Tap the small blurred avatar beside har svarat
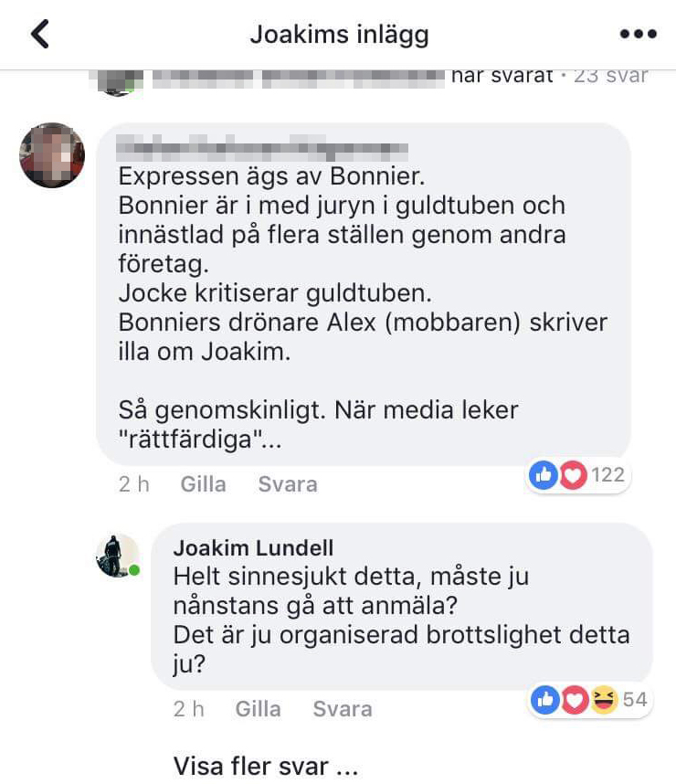 click(117, 82)
